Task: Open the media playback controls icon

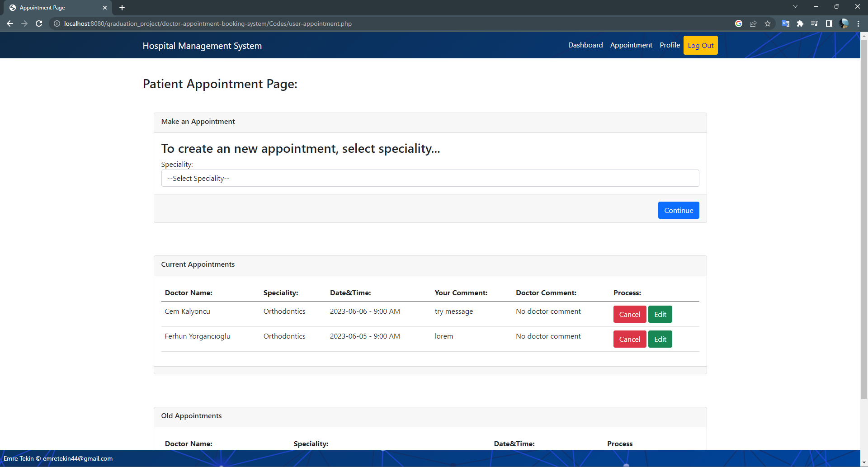Action: [x=815, y=24]
